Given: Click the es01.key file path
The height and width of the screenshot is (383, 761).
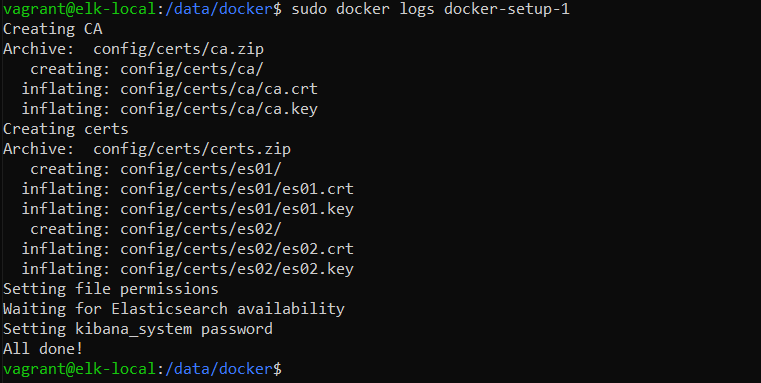Looking at the screenshot, I should (x=237, y=209).
